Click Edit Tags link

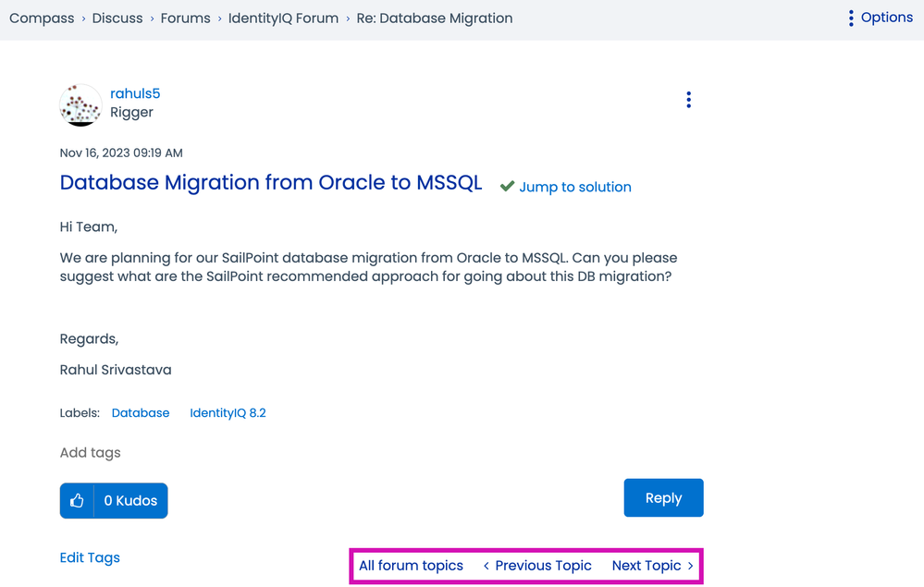point(90,557)
